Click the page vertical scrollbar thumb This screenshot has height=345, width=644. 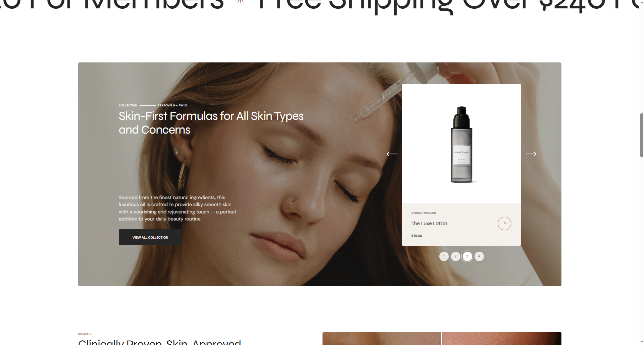(x=642, y=135)
